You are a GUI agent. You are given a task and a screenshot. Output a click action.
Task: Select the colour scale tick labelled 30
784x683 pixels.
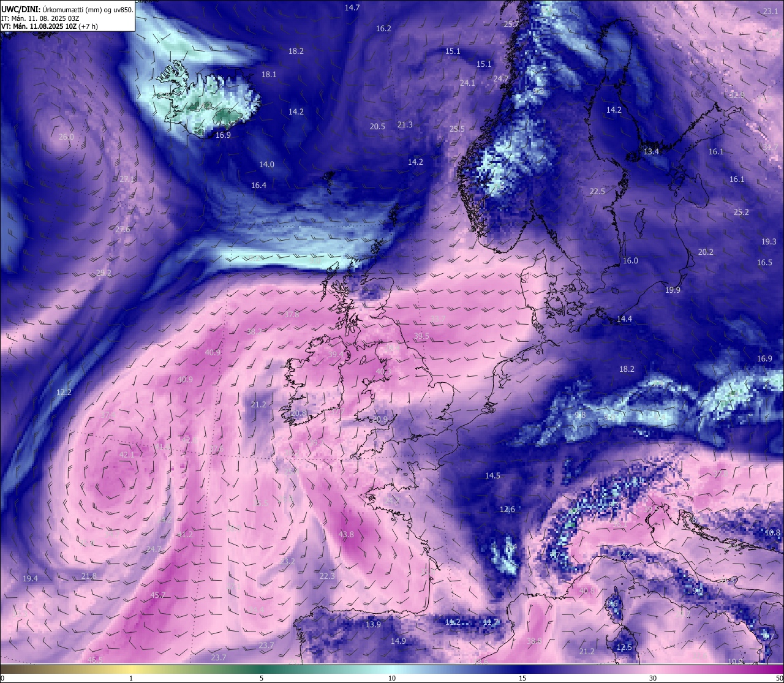(653, 677)
